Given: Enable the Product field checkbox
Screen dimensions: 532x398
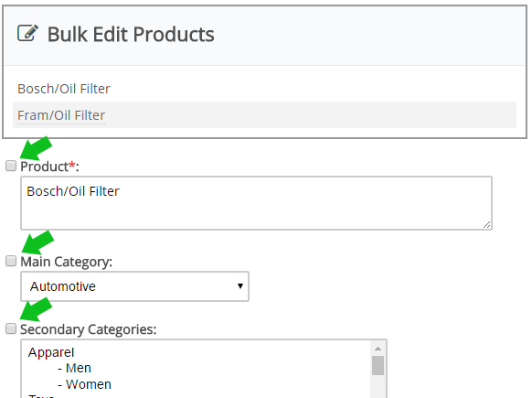Looking at the screenshot, I should point(11,166).
